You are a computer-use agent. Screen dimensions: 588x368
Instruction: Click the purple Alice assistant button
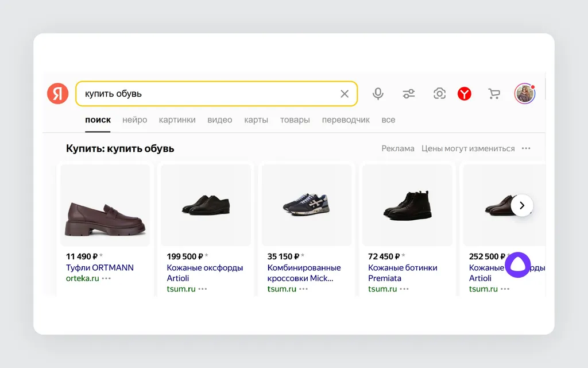click(x=518, y=264)
